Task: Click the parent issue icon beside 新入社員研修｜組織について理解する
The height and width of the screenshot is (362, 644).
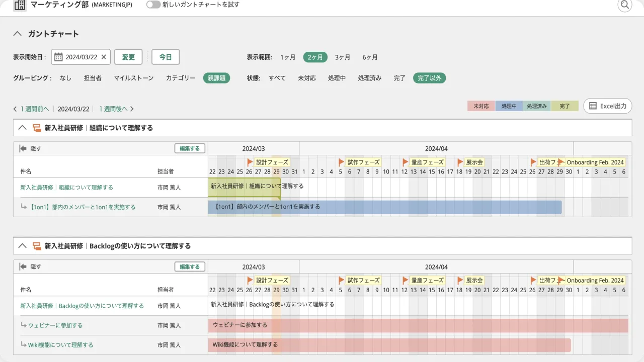Action: [x=37, y=127]
